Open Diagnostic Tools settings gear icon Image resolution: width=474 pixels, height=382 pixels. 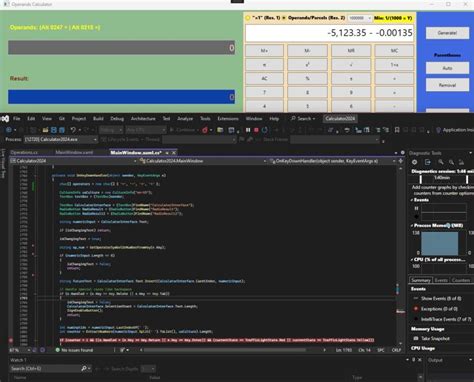click(x=415, y=162)
